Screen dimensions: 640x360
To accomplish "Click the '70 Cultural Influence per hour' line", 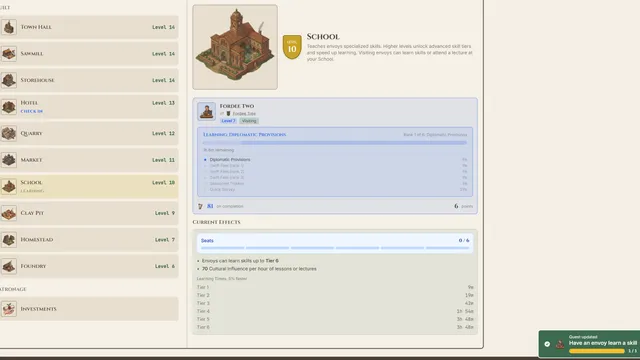I will (259, 269).
